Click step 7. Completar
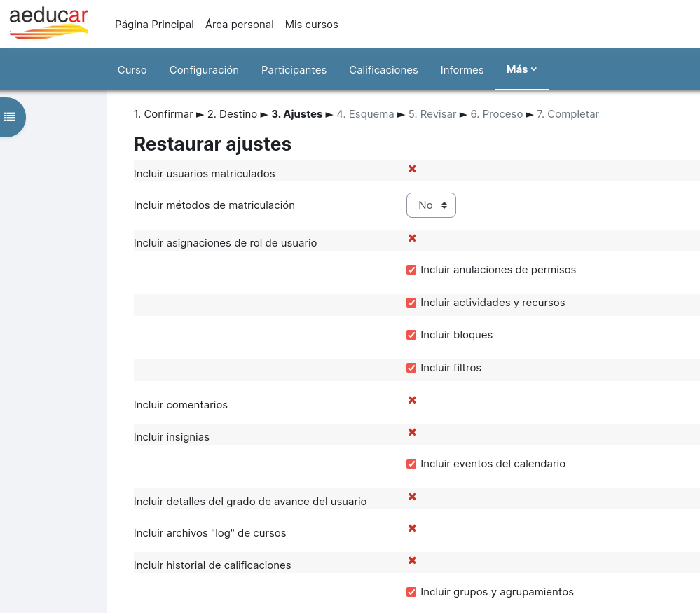 [568, 114]
